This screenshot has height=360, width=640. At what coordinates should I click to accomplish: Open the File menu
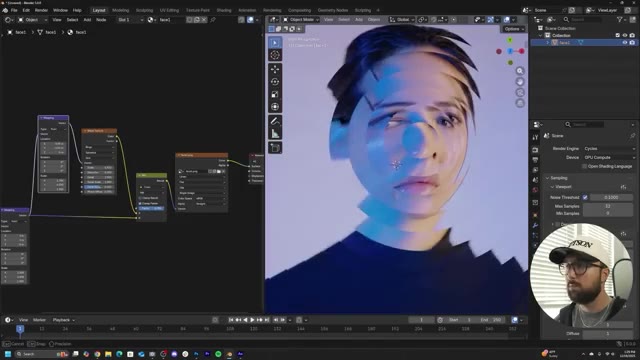[x=14, y=10]
